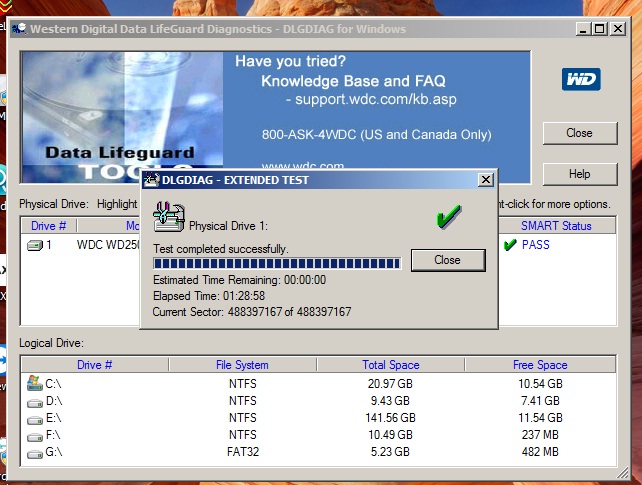Close the Extended Test dialog with X
Viewport: 642px width, 485px height.
point(486,179)
